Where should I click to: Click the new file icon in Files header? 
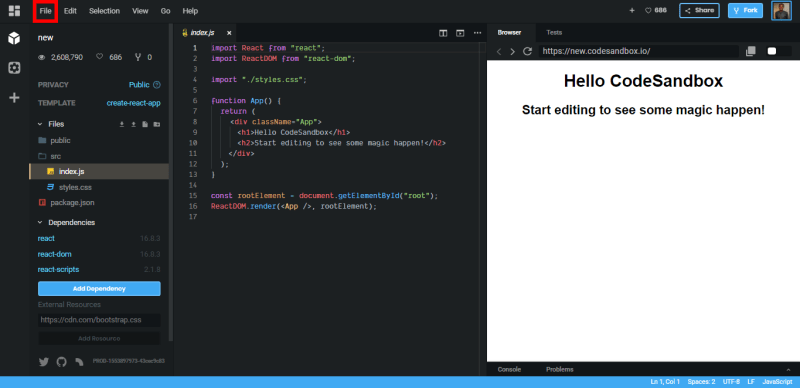coord(145,124)
